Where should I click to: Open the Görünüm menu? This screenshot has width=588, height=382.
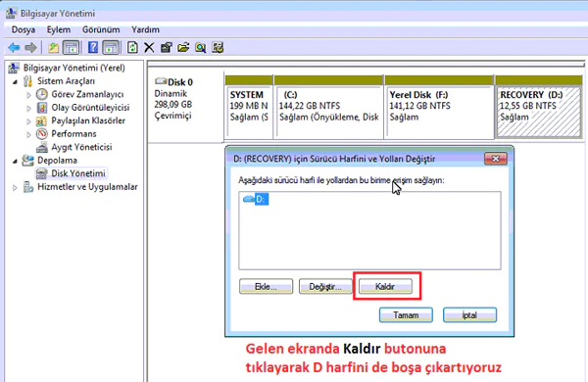[x=101, y=29]
